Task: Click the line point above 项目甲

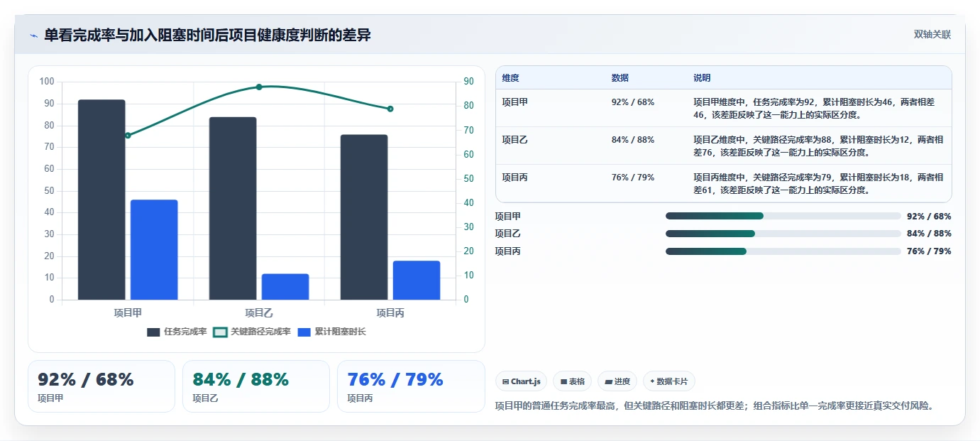Action: pyautogui.click(x=128, y=135)
